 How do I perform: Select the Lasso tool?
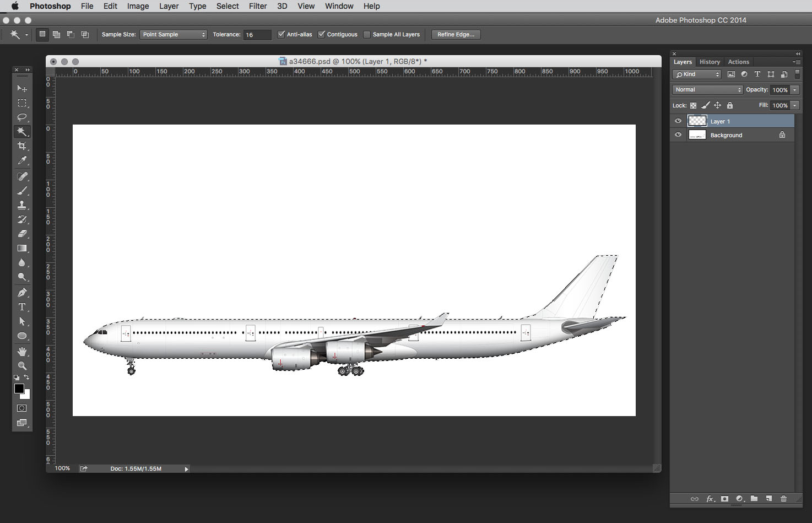pyautogui.click(x=22, y=117)
